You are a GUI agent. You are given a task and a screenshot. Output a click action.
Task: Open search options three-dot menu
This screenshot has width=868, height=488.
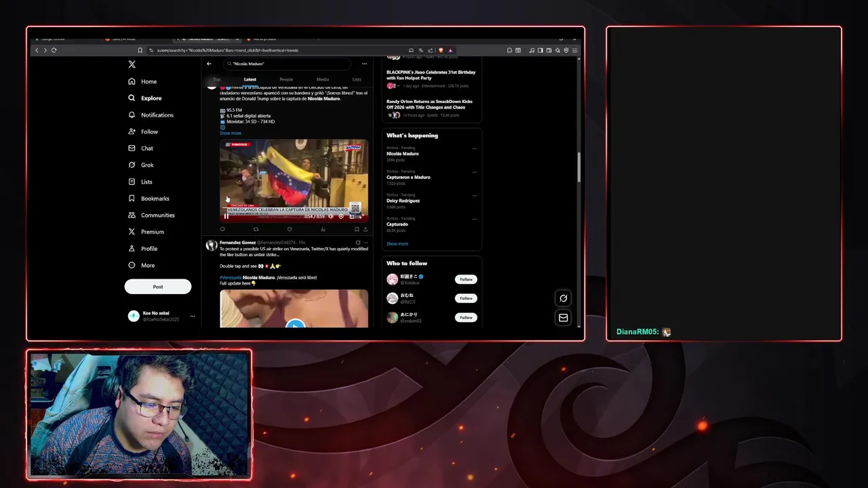[364, 64]
